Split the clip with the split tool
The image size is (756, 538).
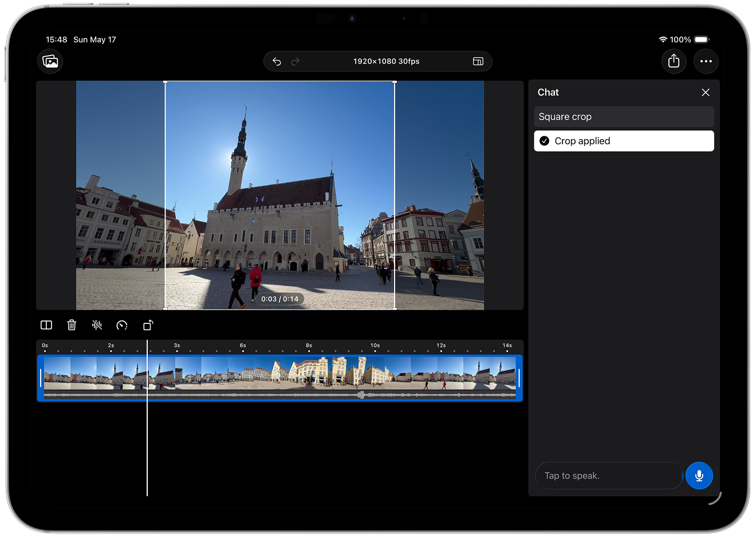click(x=46, y=325)
